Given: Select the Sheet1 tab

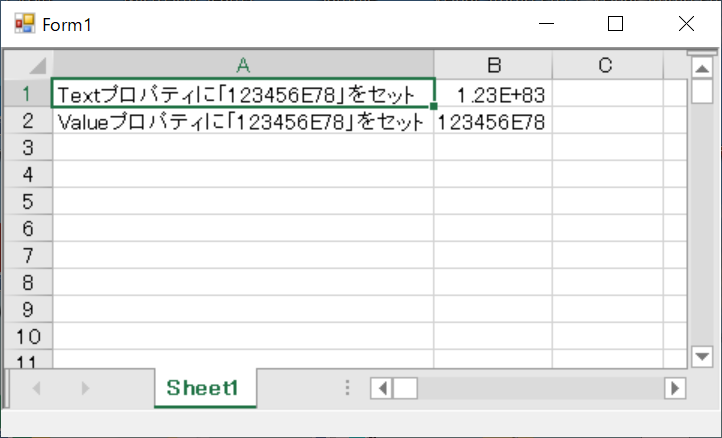Looking at the screenshot, I should 205,388.
